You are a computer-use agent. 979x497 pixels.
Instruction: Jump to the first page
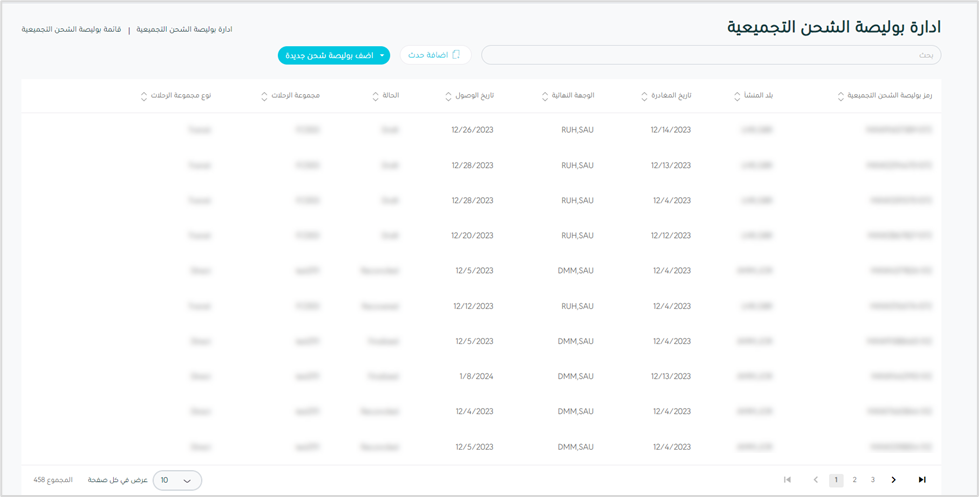click(787, 480)
